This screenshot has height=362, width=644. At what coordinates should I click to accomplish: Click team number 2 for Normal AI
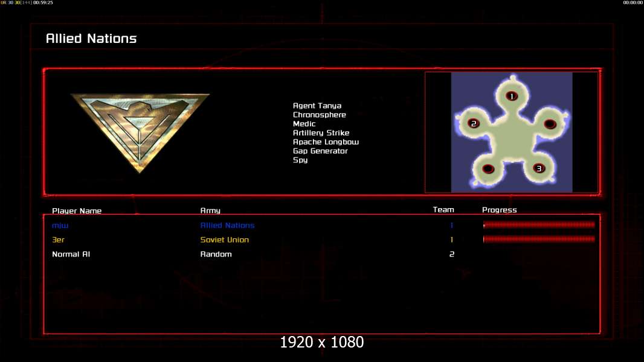[452, 254]
